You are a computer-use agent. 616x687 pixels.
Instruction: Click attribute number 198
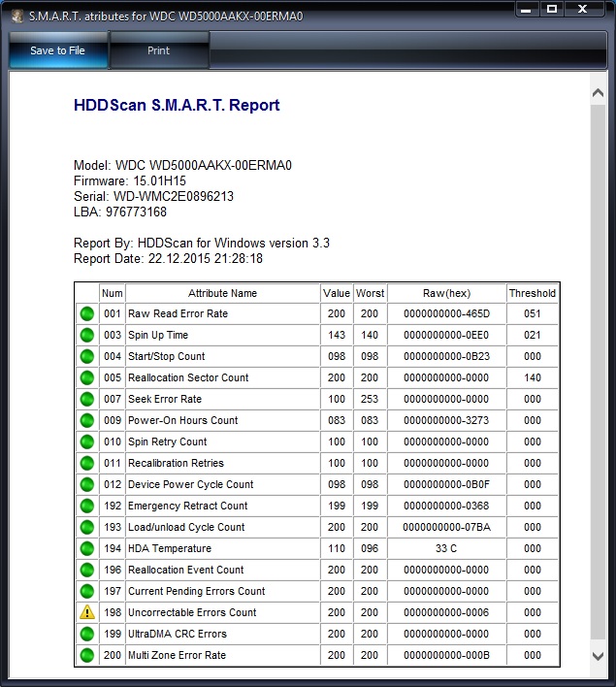click(x=113, y=612)
